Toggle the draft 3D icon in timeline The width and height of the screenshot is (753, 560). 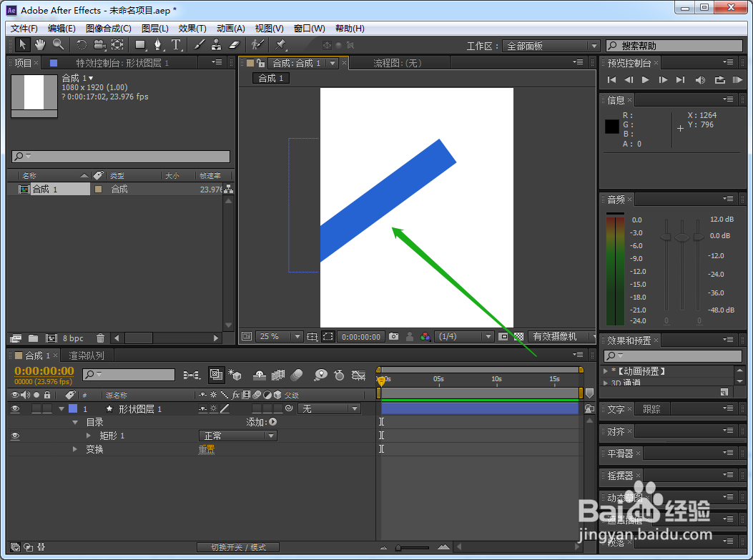(235, 375)
